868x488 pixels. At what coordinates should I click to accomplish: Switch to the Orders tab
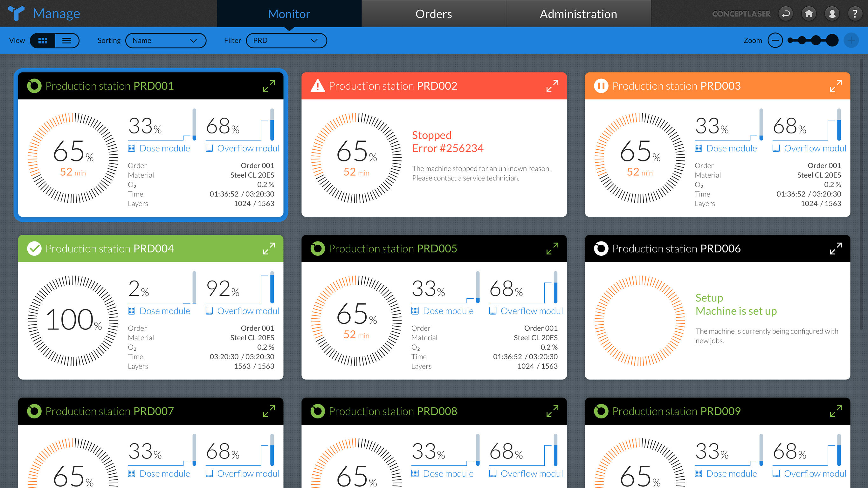pos(433,14)
